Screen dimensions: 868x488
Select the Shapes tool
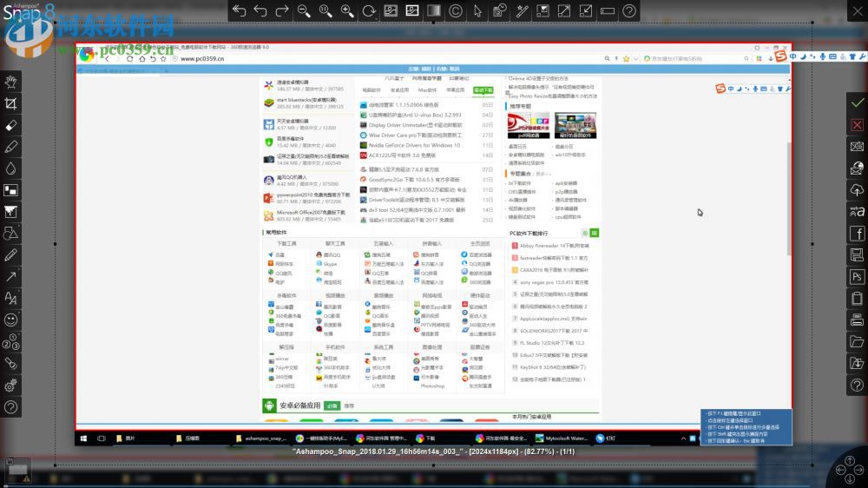[x=10, y=234]
